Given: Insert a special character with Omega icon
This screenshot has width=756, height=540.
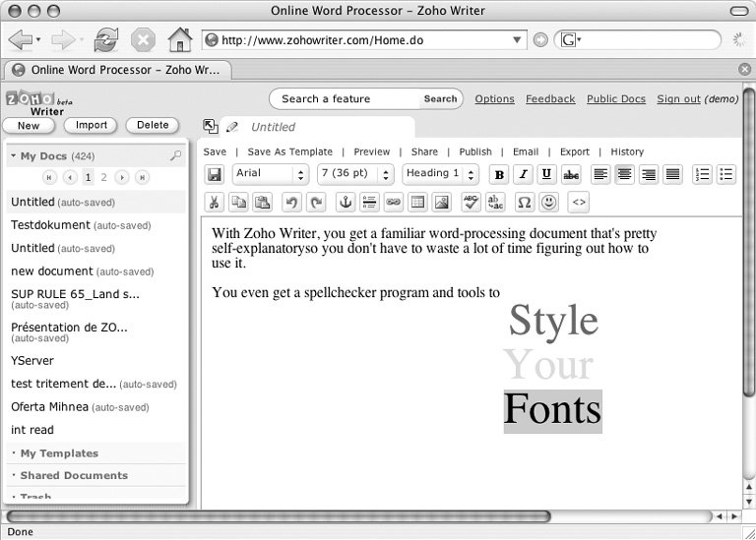Looking at the screenshot, I should [524, 202].
